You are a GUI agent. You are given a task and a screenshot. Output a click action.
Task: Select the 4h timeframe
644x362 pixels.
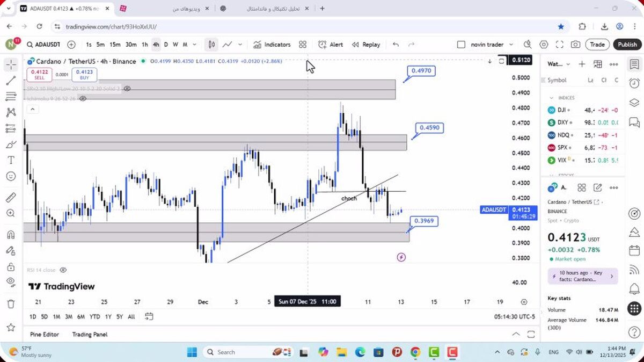coord(156,45)
